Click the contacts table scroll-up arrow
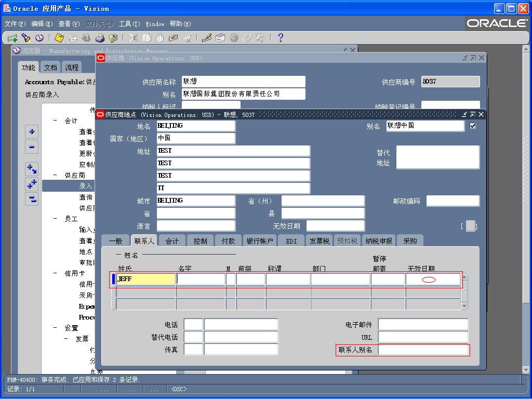 (x=464, y=277)
